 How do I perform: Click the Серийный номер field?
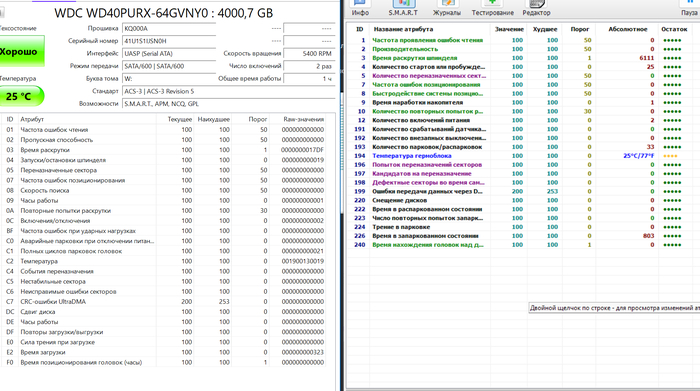point(169,41)
